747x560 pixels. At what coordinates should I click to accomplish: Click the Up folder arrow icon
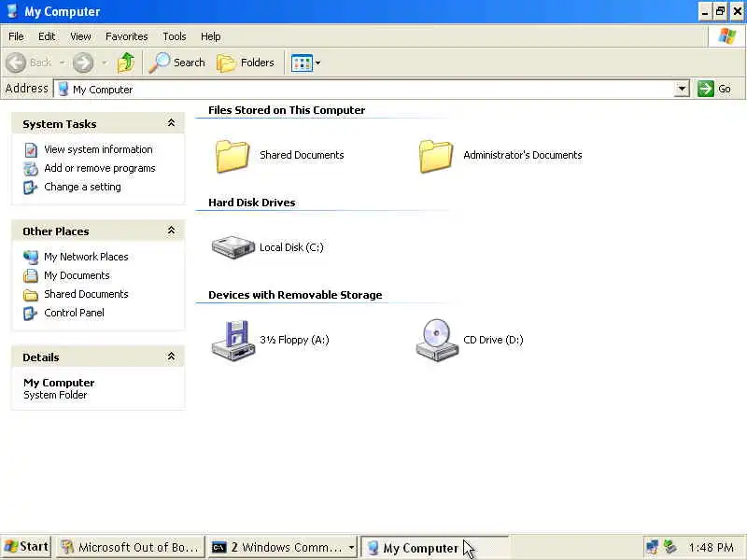(126, 63)
